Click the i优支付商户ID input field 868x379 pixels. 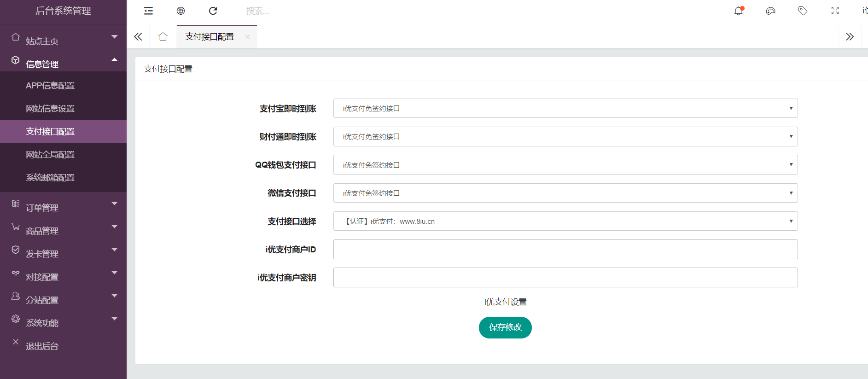tap(565, 250)
